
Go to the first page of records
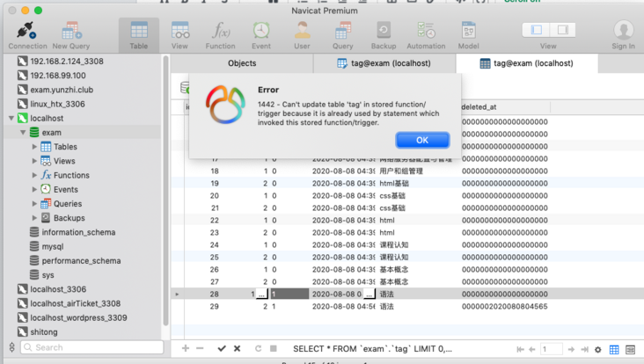[520, 350]
